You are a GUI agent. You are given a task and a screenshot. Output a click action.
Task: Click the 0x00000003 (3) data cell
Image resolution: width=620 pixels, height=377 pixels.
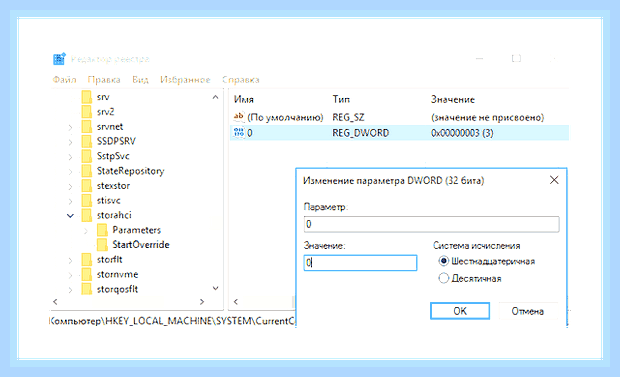click(462, 133)
